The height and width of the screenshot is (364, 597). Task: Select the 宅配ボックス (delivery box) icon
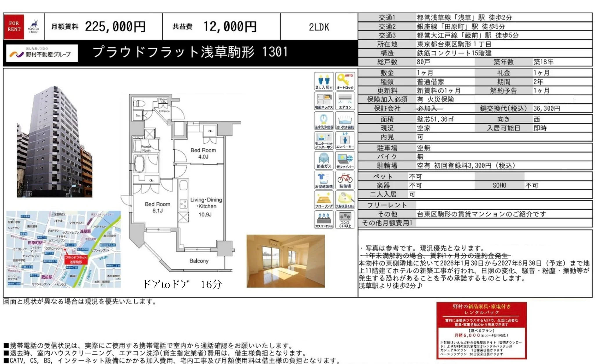(x=323, y=100)
